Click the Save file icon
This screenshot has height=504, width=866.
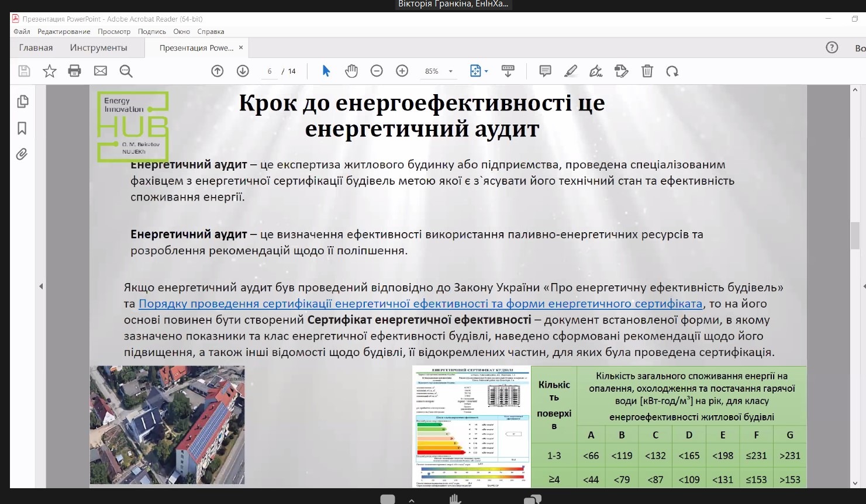point(24,71)
